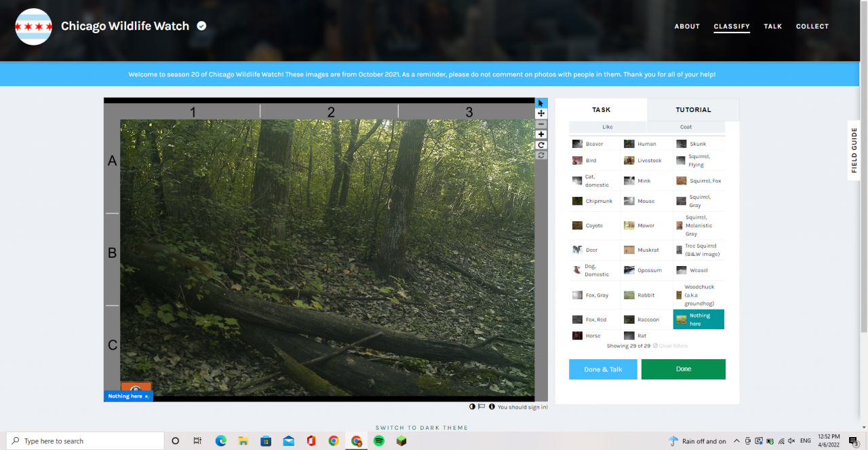The height and width of the screenshot is (450, 868).
Task: Open Microsoft Edge from the taskbar
Action: point(220,440)
